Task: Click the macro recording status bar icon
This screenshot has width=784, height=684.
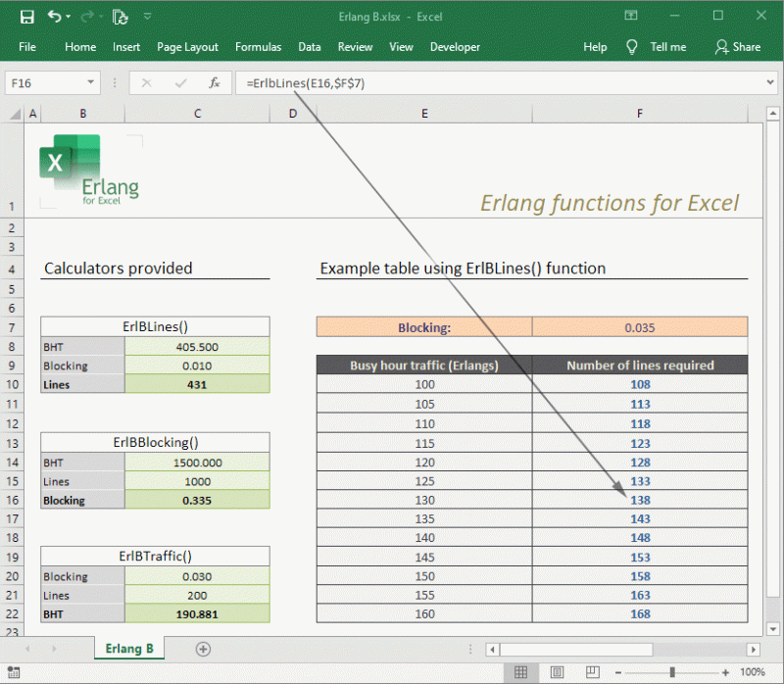Action: tap(14, 672)
